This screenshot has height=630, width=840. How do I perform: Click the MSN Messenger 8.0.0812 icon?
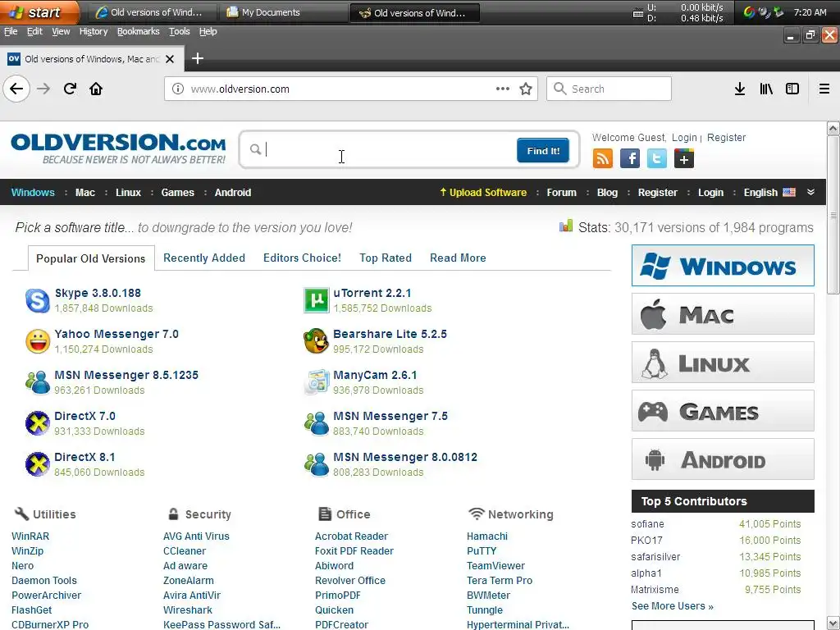317,464
